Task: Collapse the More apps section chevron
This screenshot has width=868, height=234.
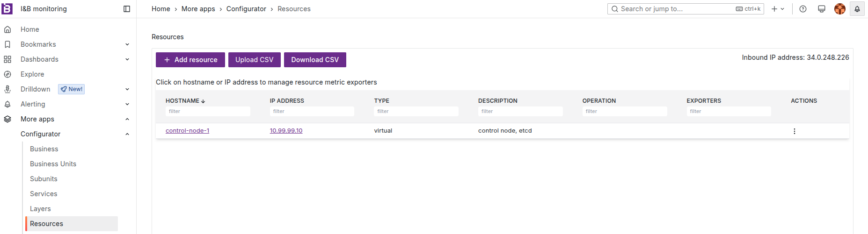Action: tap(127, 119)
